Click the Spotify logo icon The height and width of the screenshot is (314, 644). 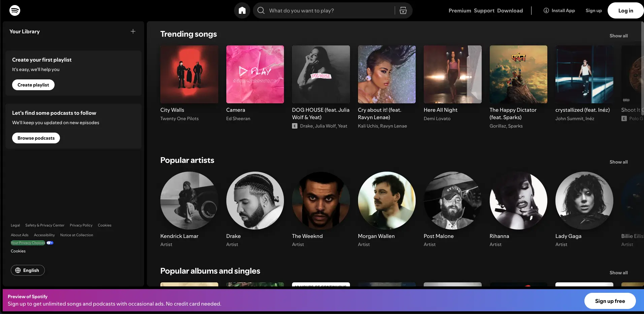pyautogui.click(x=15, y=10)
